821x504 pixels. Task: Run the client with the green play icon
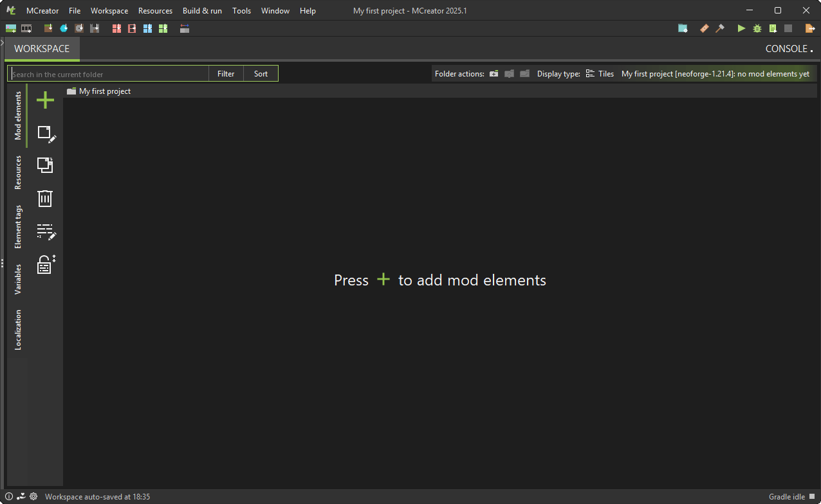coord(742,28)
